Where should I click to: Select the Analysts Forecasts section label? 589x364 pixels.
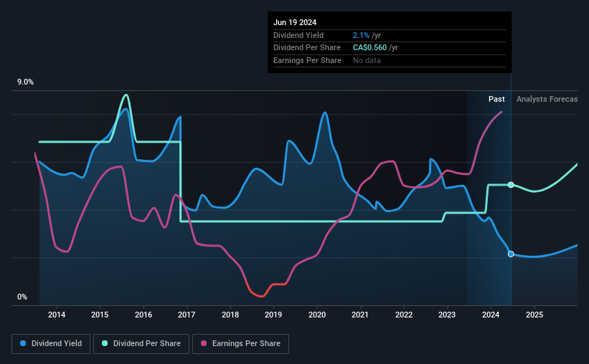click(x=547, y=99)
